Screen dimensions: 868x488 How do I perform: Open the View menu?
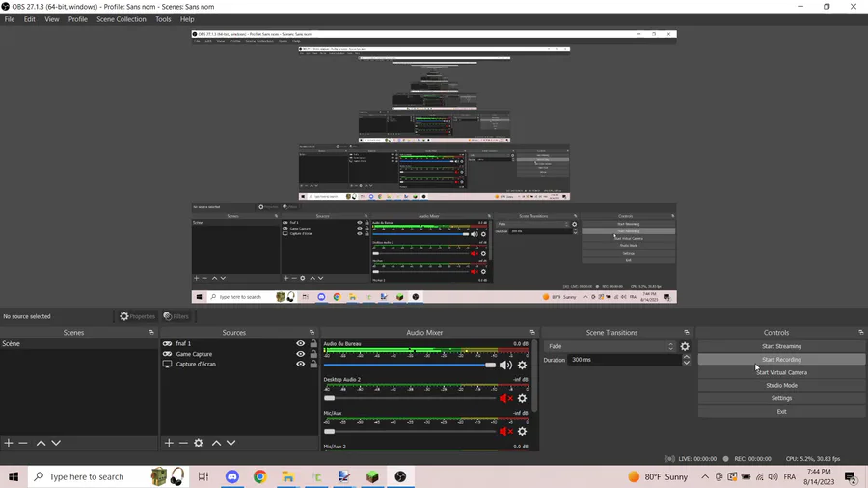point(51,19)
